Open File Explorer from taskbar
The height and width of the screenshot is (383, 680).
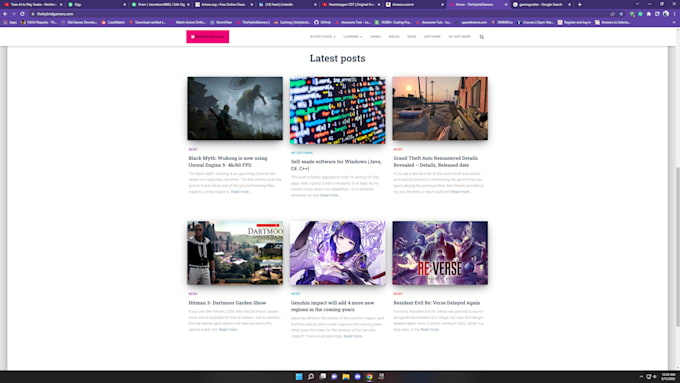coord(346,376)
